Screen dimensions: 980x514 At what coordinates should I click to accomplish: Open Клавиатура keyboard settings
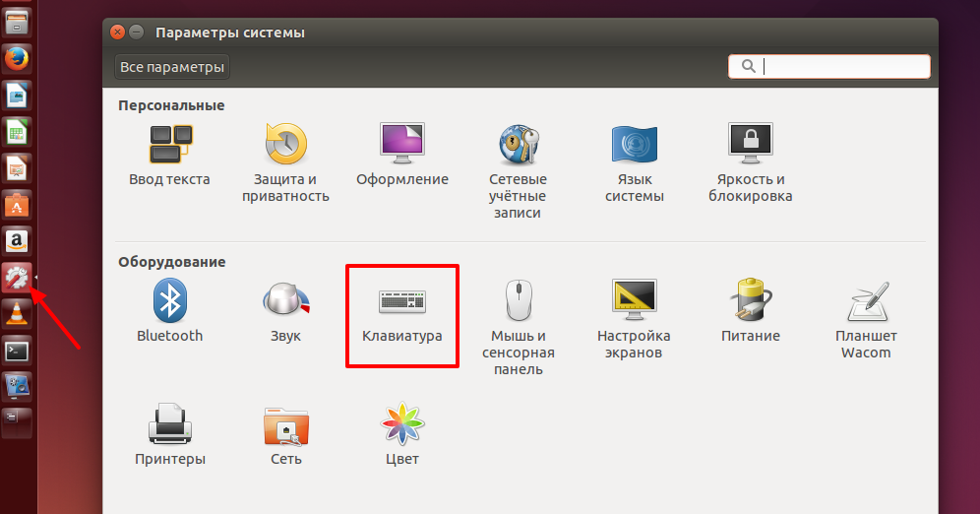(401, 315)
